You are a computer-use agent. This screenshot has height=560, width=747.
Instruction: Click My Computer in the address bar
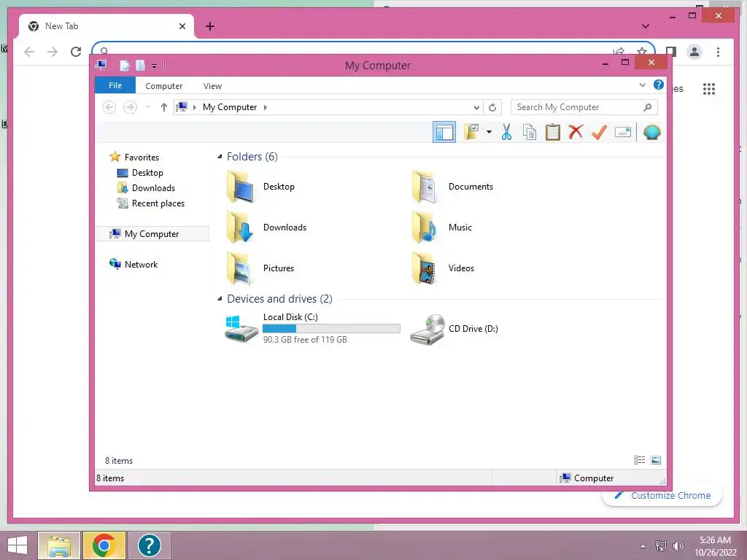pyautogui.click(x=230, y=107)
